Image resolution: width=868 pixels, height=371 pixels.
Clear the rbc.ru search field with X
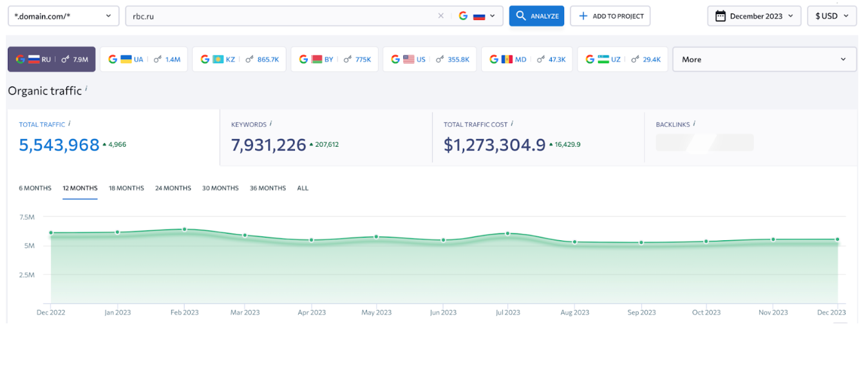(x=440, y=16)
